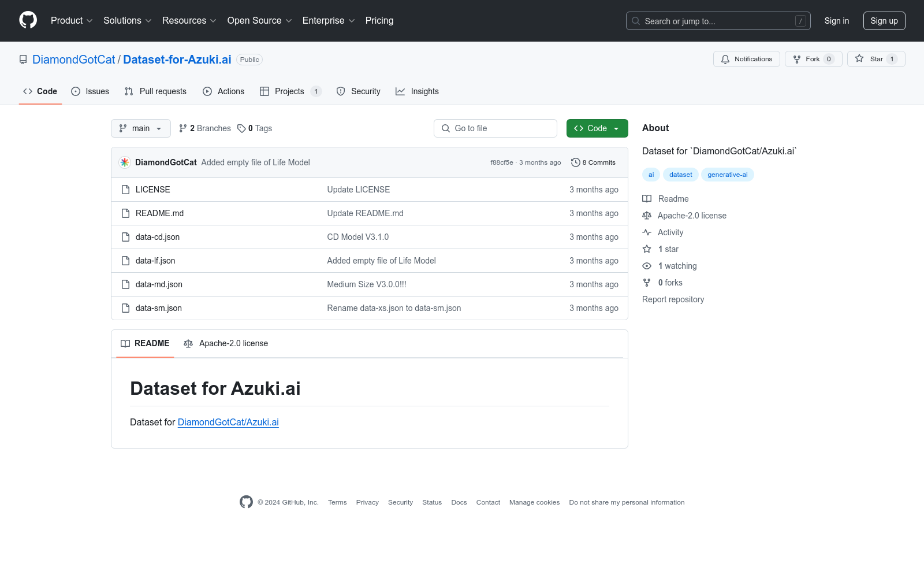The image size is (924, 578).
Task: Click the Go to file search field
Action: pos(495,128)
